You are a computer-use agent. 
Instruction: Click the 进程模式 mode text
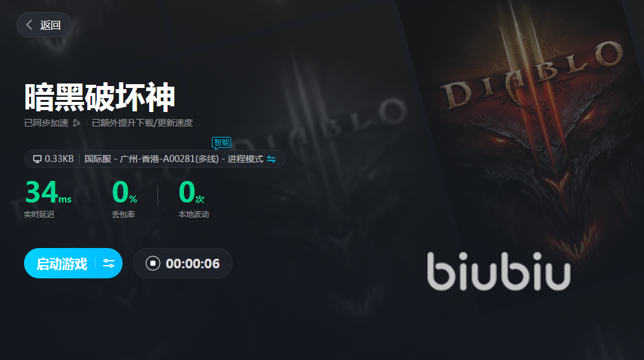pos(245,159)
